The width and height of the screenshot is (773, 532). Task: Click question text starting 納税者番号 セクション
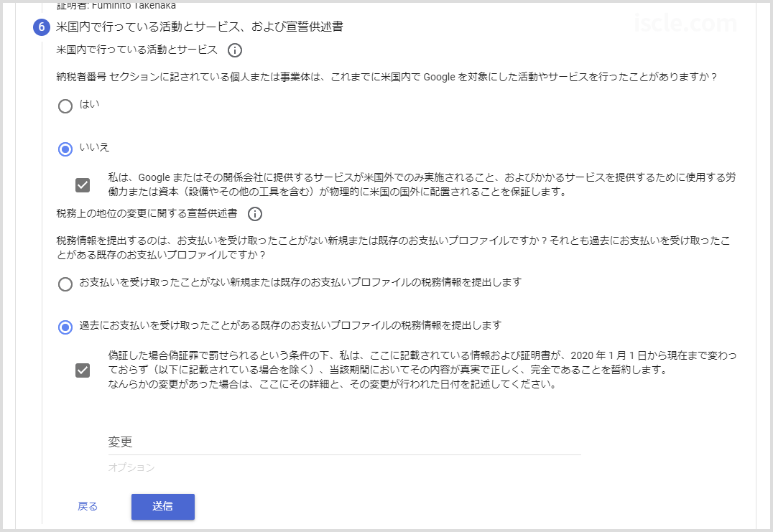[386, 77]
